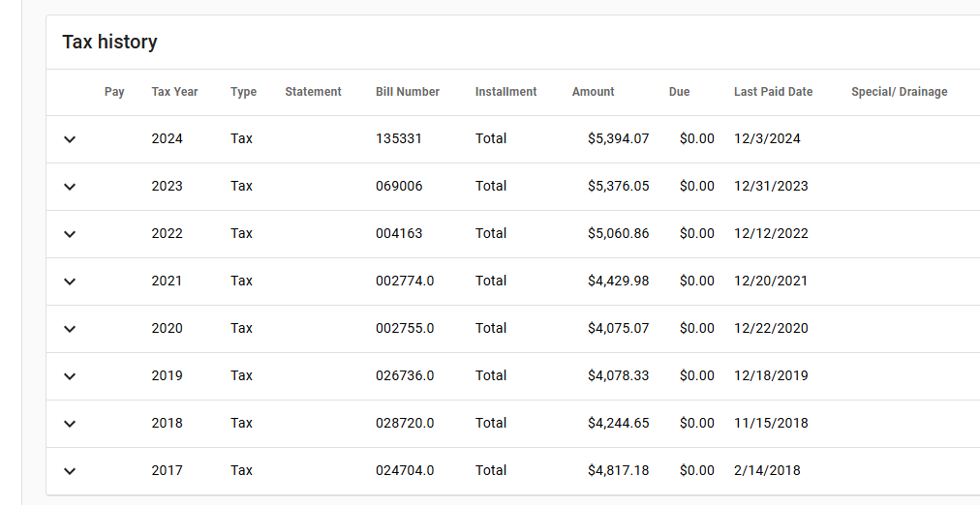
Task: Expand the 2018 tax year chevron
Action: (70, 424)
